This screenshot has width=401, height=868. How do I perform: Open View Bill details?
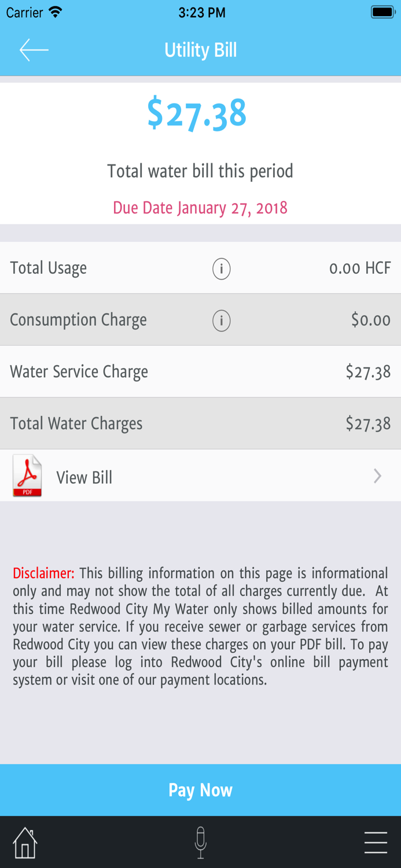click(x=84, y=477)
